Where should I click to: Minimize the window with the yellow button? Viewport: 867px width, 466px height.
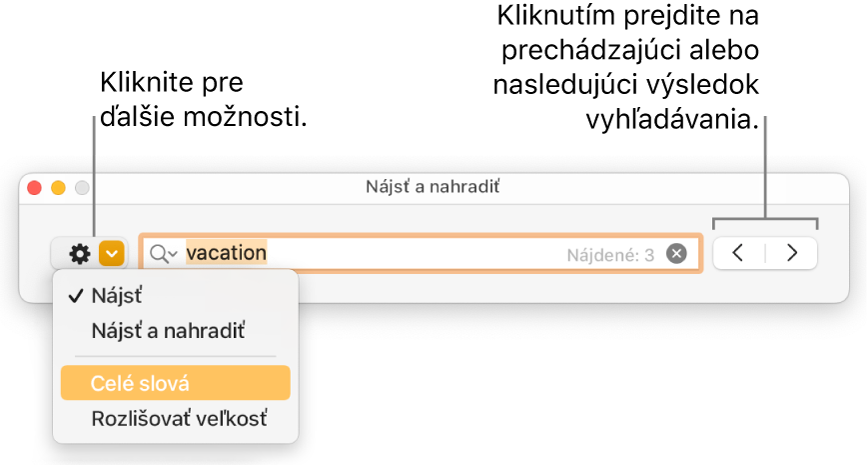(58, 187)
